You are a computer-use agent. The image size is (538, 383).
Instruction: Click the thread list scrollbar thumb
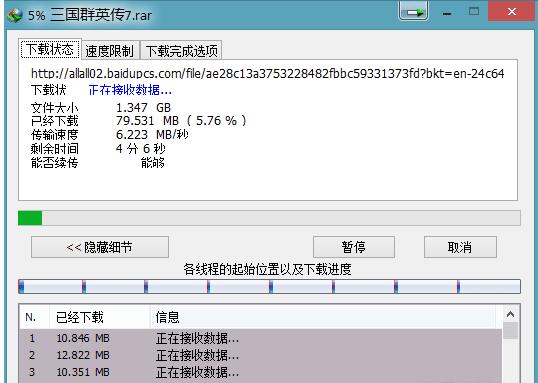point(511,330)
